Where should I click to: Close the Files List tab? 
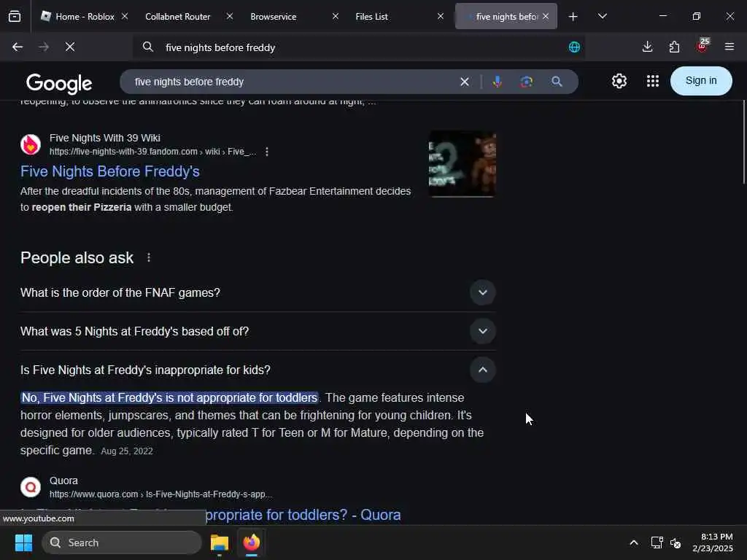pos(441,16)
